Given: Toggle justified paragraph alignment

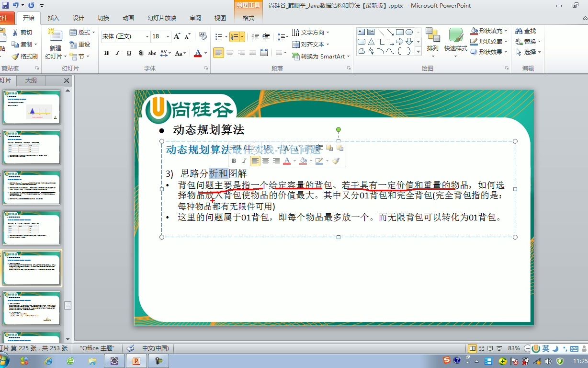Looking at the screenshot, I should point(252,53).
